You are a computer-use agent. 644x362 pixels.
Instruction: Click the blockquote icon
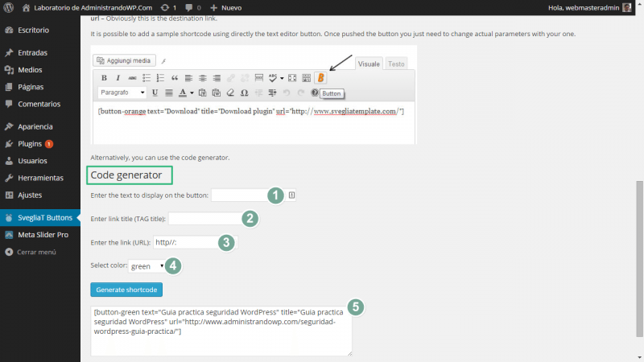pyautogui.click(x=175, y=77)
